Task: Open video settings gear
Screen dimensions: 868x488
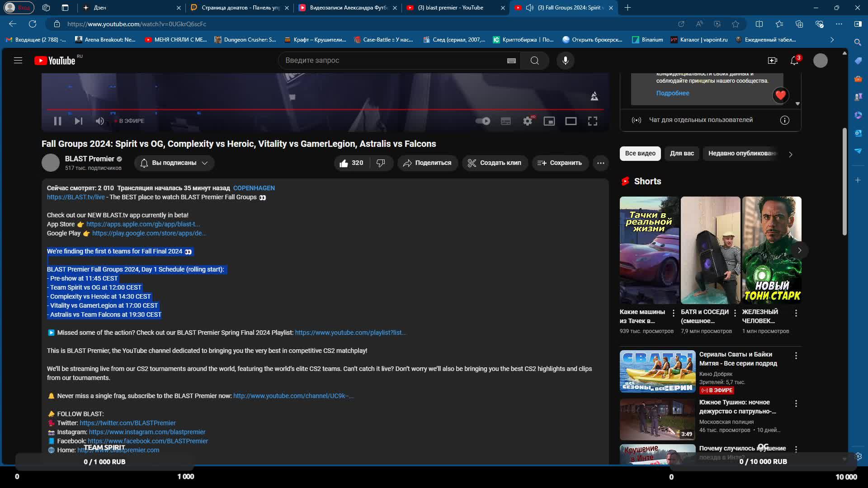Action: point(527,121)
